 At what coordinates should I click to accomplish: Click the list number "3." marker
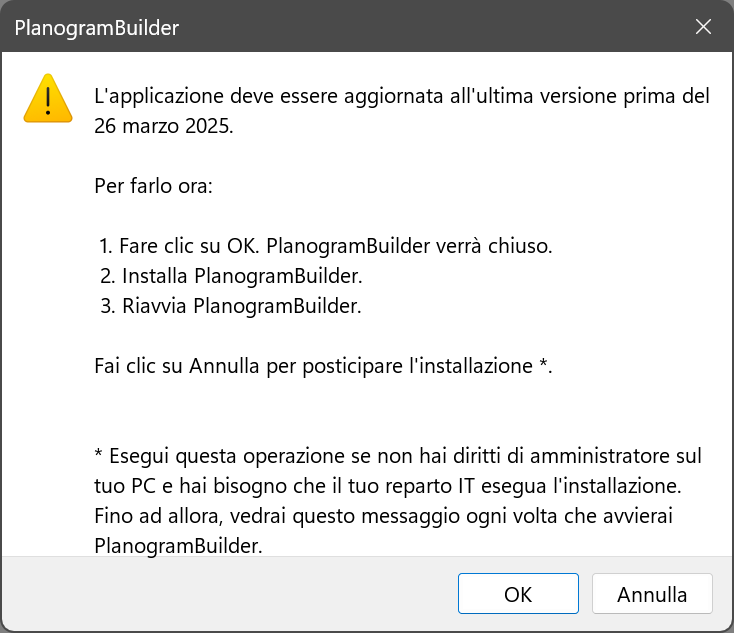(107, 306)
